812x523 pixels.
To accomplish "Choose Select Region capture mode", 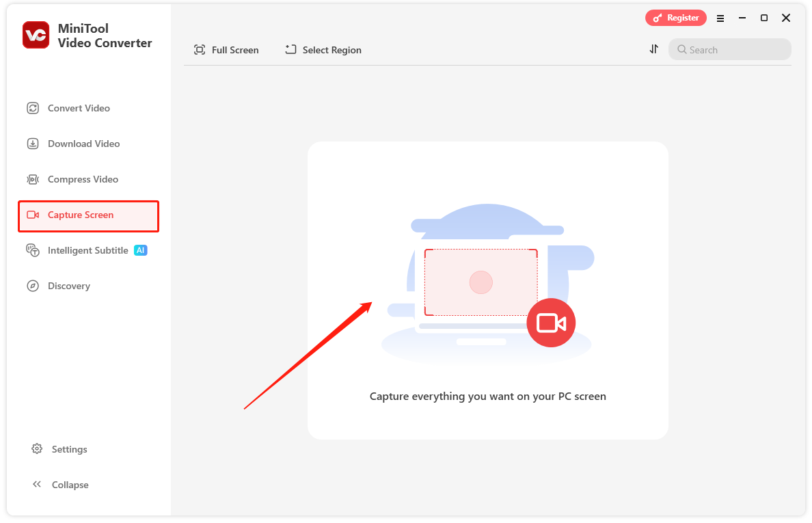I will point(323,49).
